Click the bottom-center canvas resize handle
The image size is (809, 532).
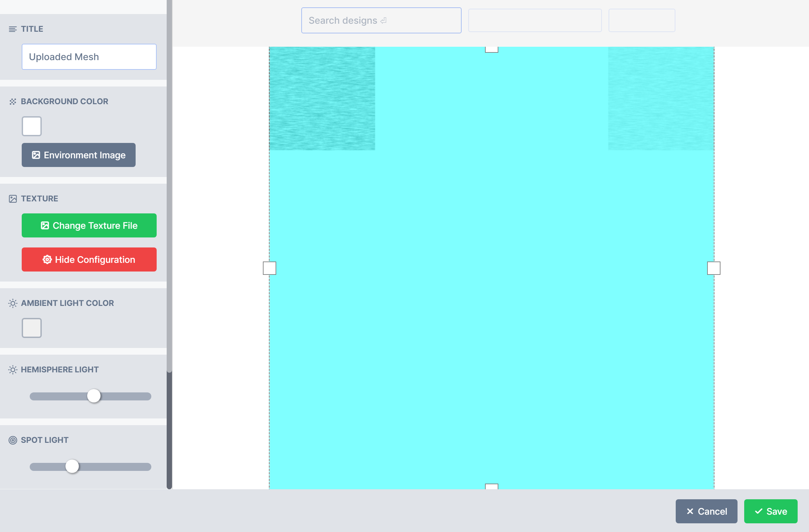[492, 487]
